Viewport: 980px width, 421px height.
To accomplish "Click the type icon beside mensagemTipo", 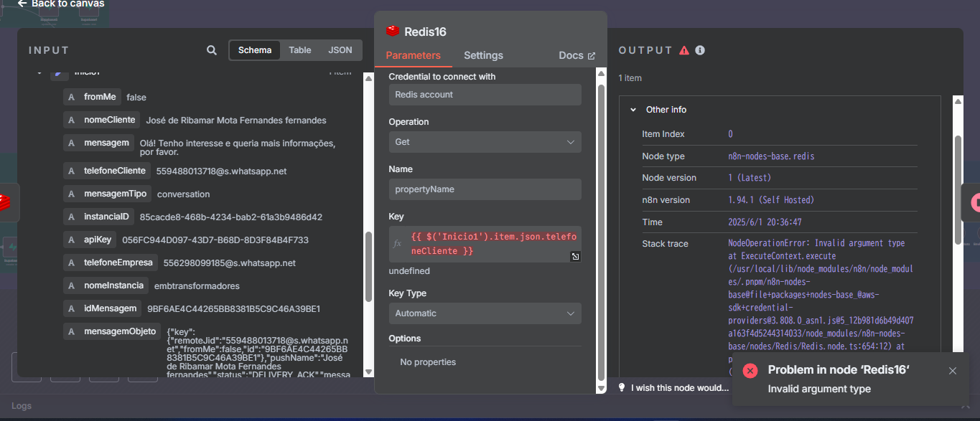I will click(71, 194).
